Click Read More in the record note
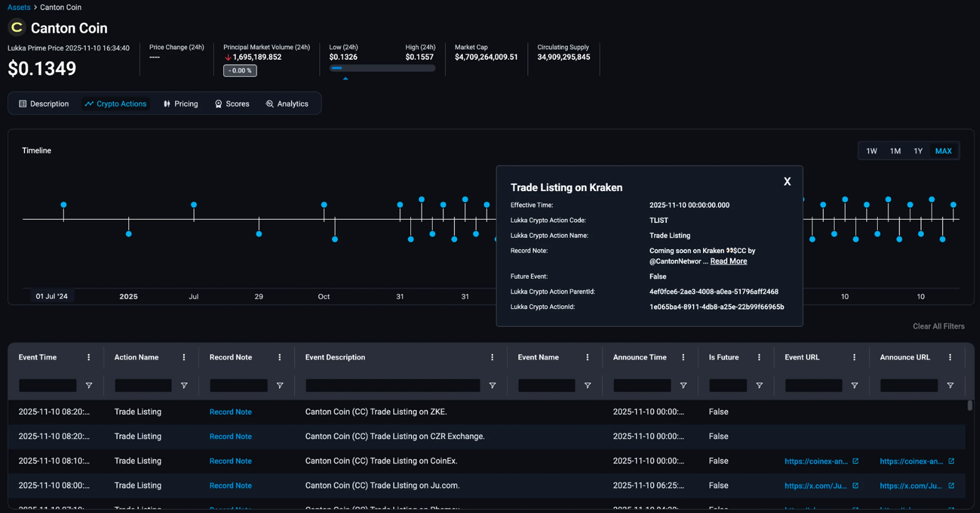 [728, 261]
